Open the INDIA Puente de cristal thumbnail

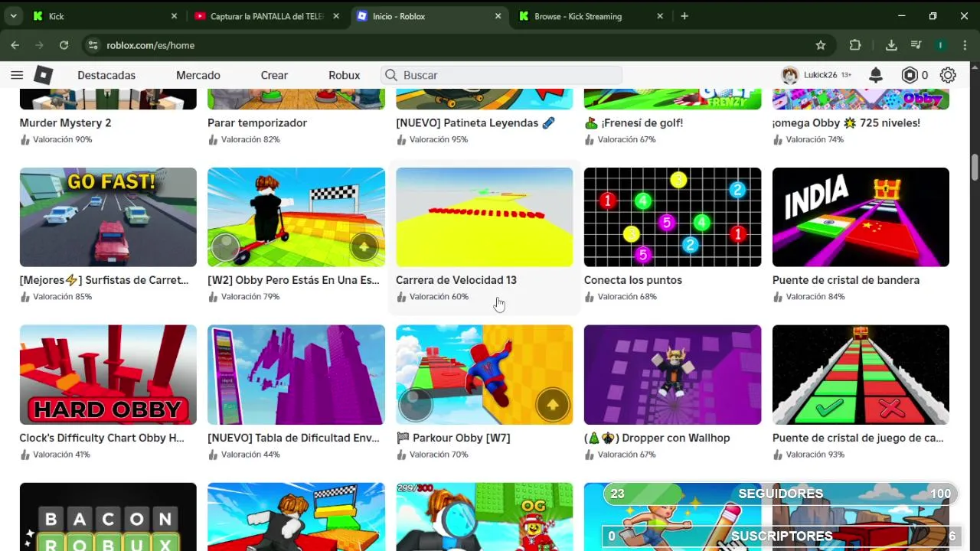click(861, 217)
